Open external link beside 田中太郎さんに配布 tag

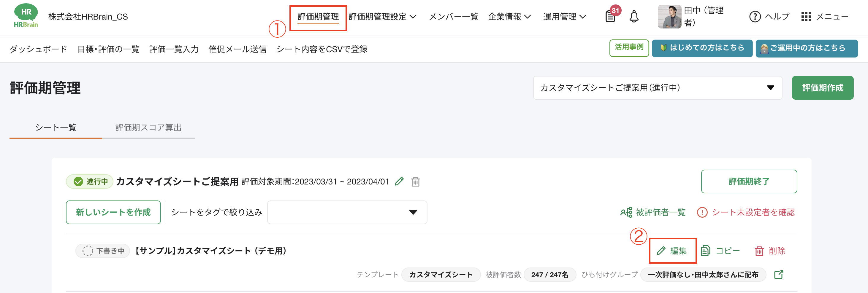pos(778,275)
